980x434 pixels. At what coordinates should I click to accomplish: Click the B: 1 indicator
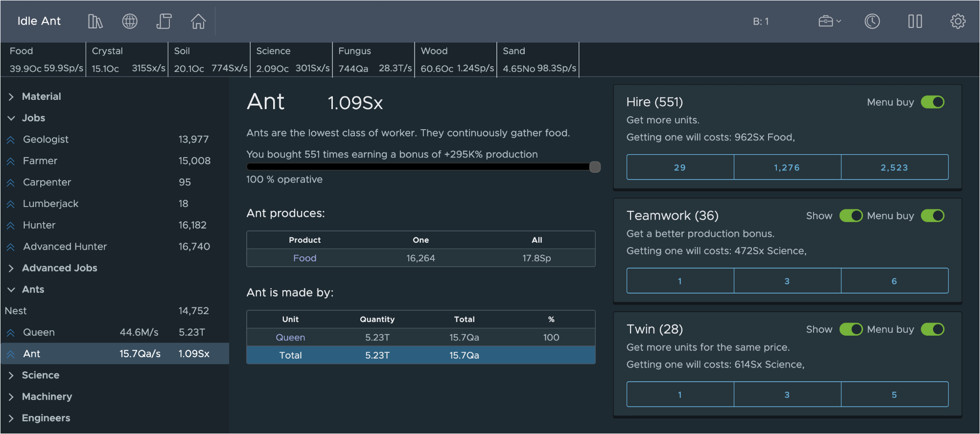(x=761, y=22)
